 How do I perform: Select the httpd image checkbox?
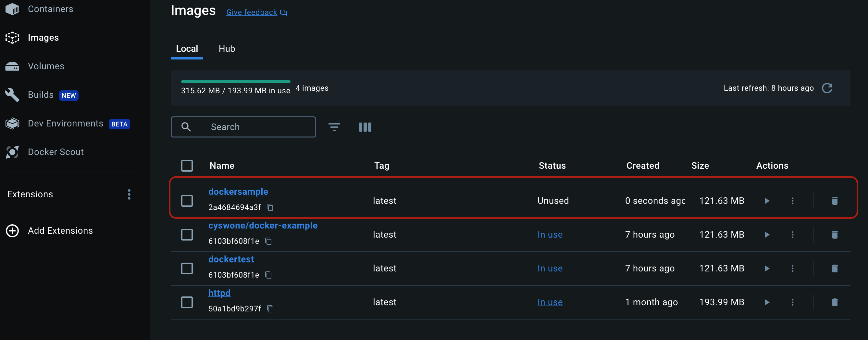[x=187, y=302]
